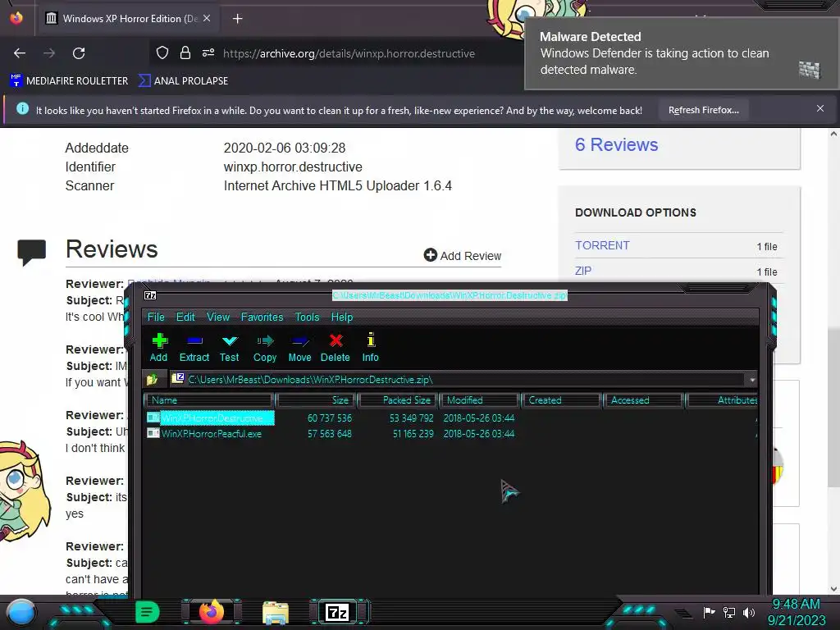Activate 7-Zip taskbar button
This screenshot has width=840, height=630.
(x=337, y=612)
